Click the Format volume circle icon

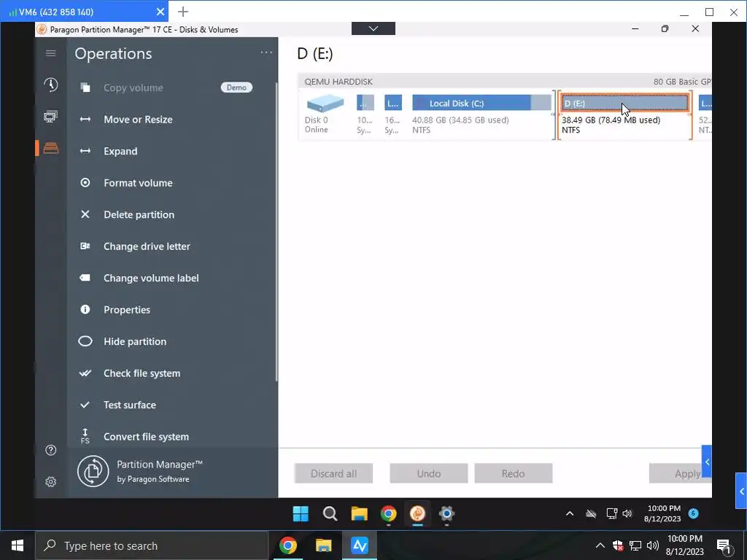click(85, 183)
